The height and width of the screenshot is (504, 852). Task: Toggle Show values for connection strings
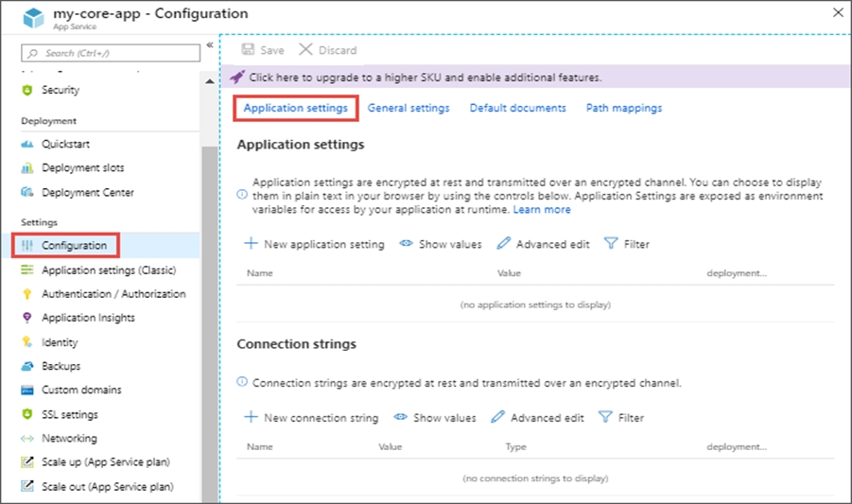[435, 418]
